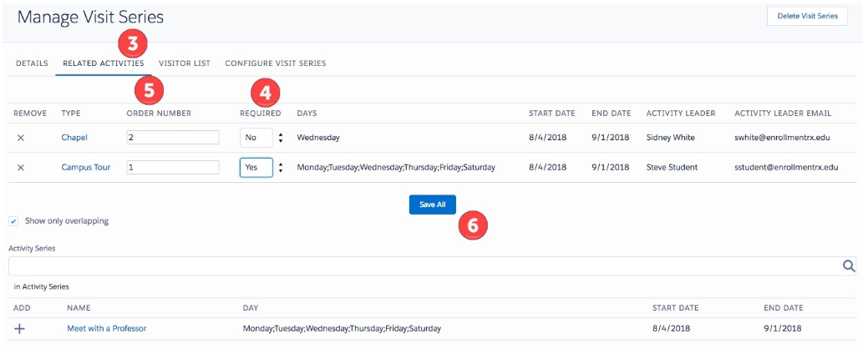Focus the Activity Series search box
This screenshot has height=354, width=868.
click(422, 265)
